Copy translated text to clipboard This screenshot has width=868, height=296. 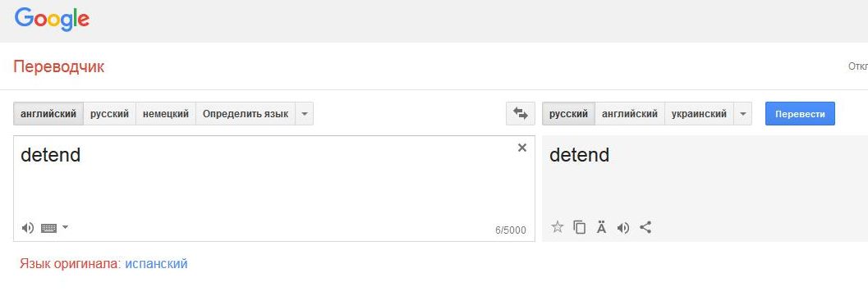(x=580, y=227)
